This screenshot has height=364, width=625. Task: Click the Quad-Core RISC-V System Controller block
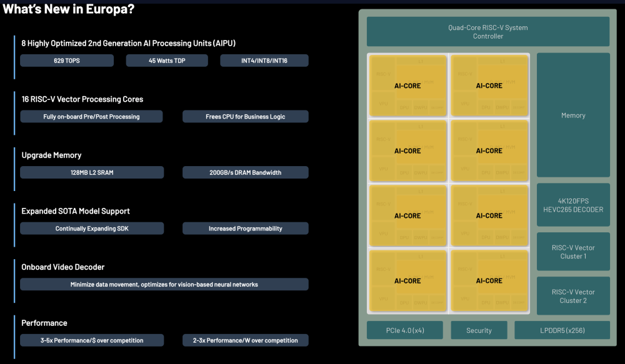487,32
